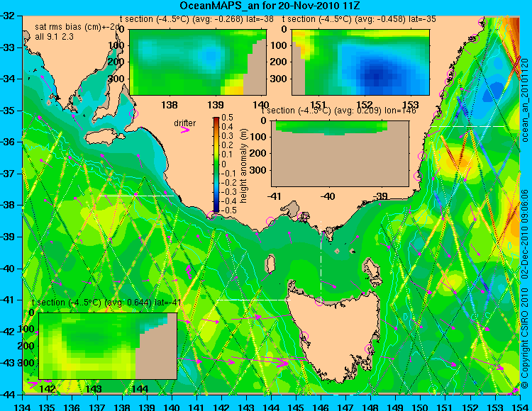Open the lat=-38 temperature section inset
The height and width of the screenshot is (411, 532).
198,62
